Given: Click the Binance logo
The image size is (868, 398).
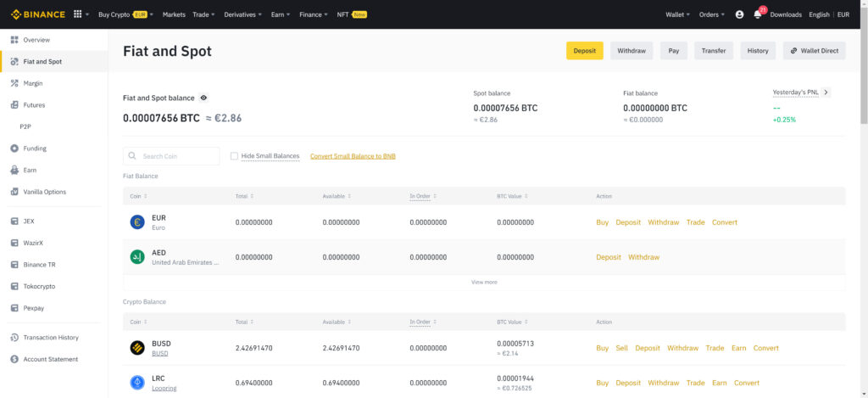Looking at the screenshot, I should coord(37,14).
